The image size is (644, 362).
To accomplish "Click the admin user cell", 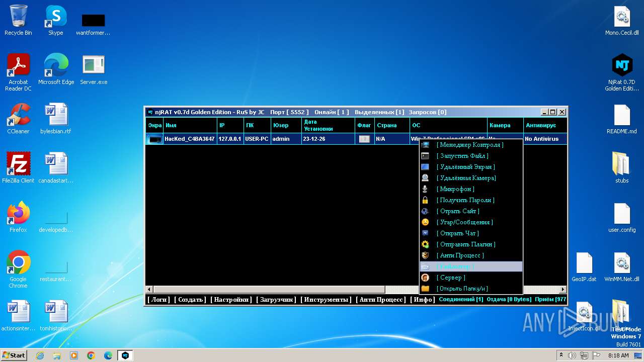I will tap(286, 139).
